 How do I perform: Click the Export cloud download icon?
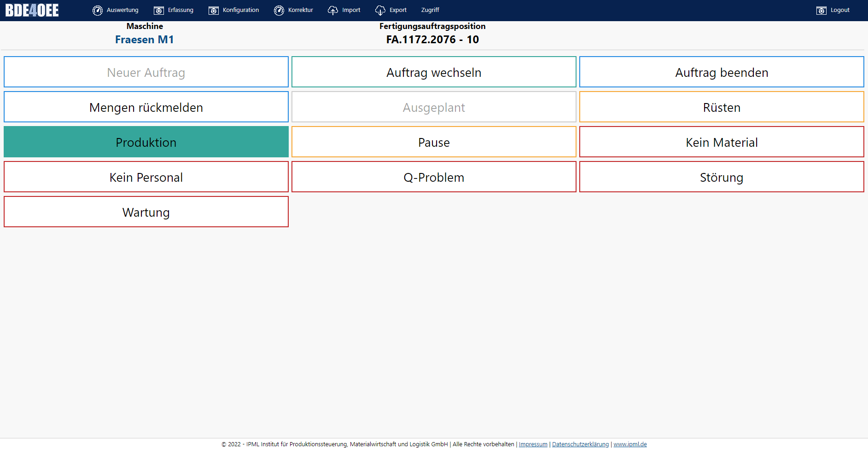coord(380,10)
